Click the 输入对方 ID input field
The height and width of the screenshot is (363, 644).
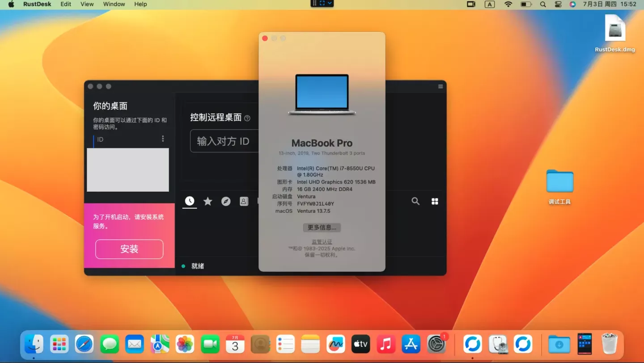(x=225, y=141)
